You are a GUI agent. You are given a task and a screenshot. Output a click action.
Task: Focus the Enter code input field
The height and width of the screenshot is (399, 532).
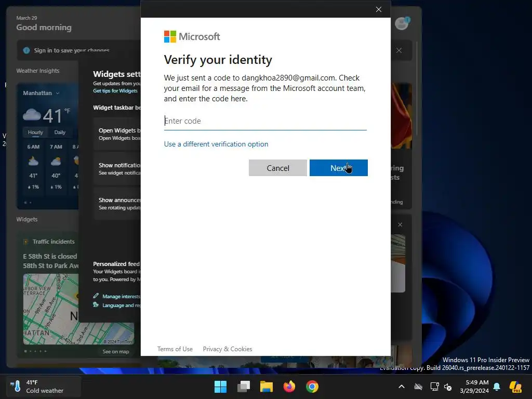coord(265,121)
